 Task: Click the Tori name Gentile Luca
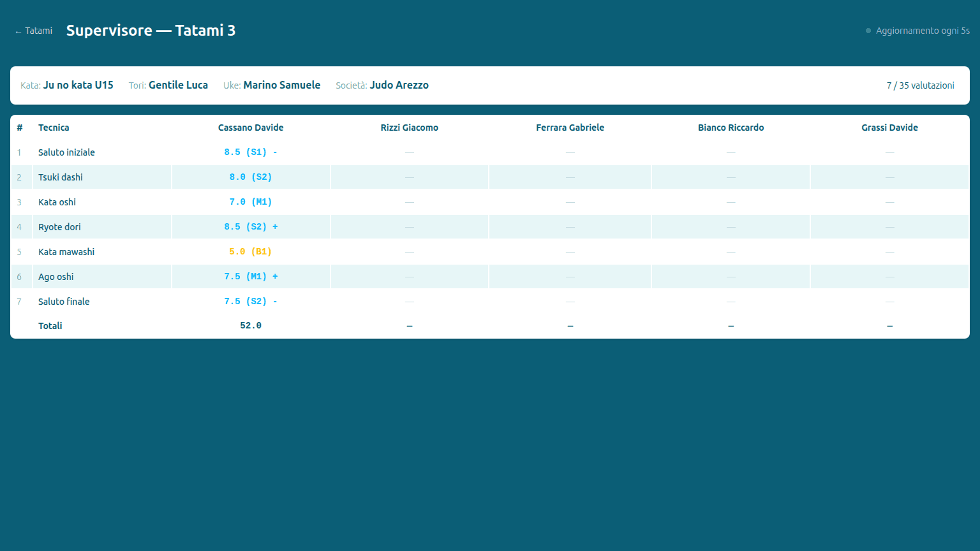coord(178,85)
